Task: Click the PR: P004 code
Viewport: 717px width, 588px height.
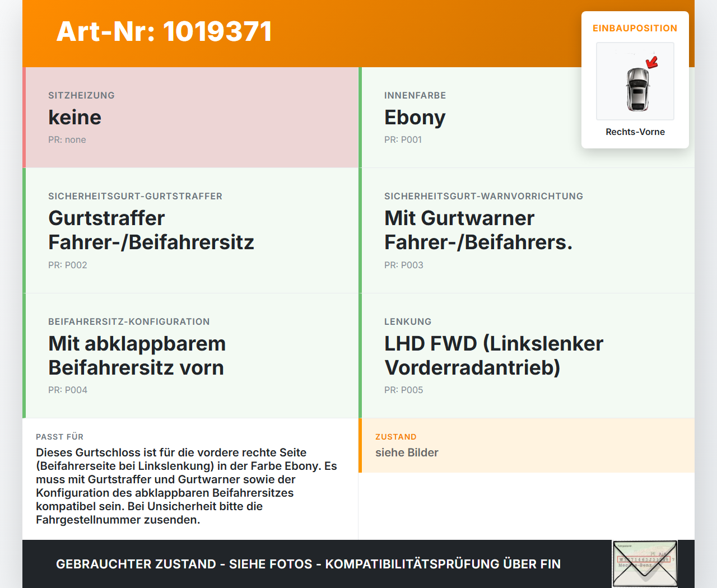Action: [68, 390]
